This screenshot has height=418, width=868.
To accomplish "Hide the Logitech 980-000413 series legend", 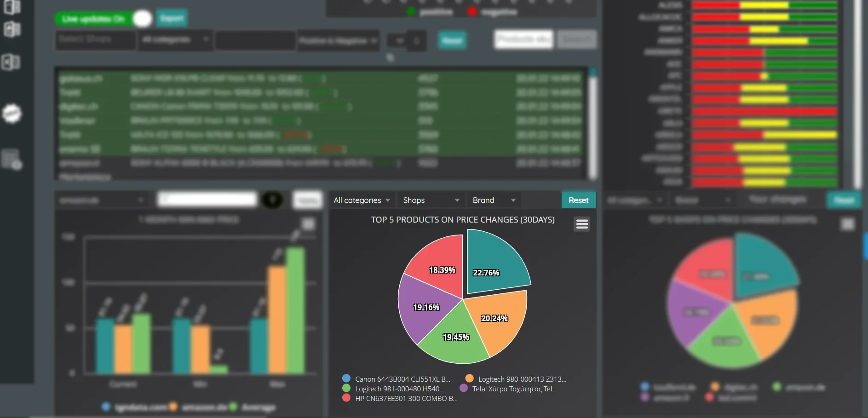I will (x=516, y=379).
